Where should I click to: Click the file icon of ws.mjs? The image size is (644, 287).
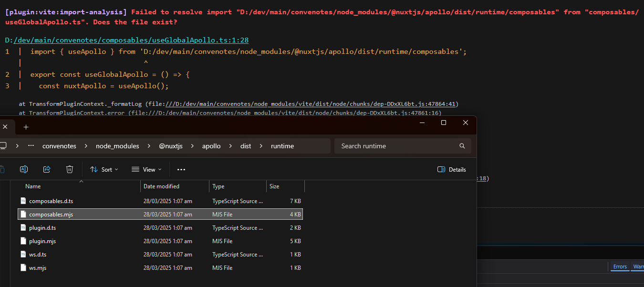point(23,268)
